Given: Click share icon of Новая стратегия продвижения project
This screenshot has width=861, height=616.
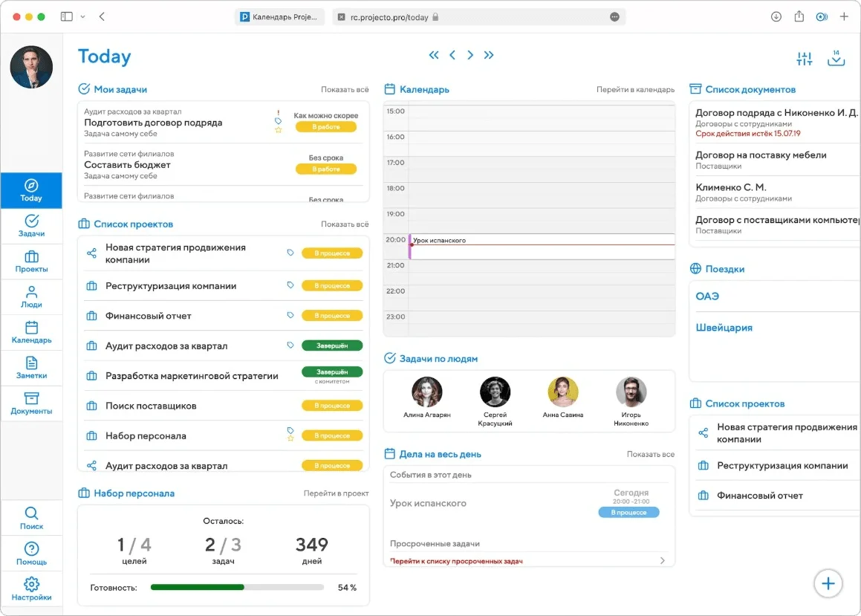Looking at the screenshot, I should (91, 253).
